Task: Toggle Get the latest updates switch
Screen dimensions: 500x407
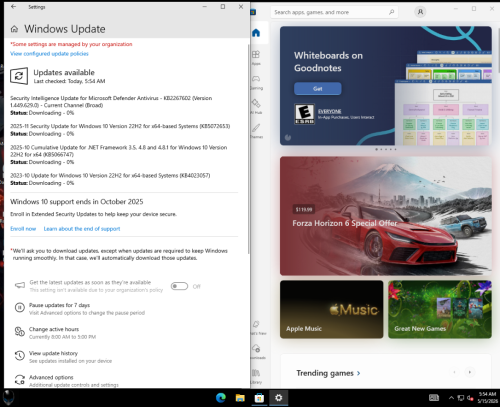Action: (x=179, y=286)
